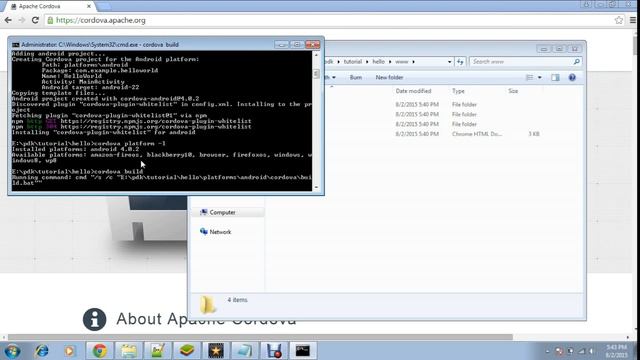The width and height of the screenshot is (640, 360).
Task: Select the Apache Cordova browser tab
Action: pos(49,6)
